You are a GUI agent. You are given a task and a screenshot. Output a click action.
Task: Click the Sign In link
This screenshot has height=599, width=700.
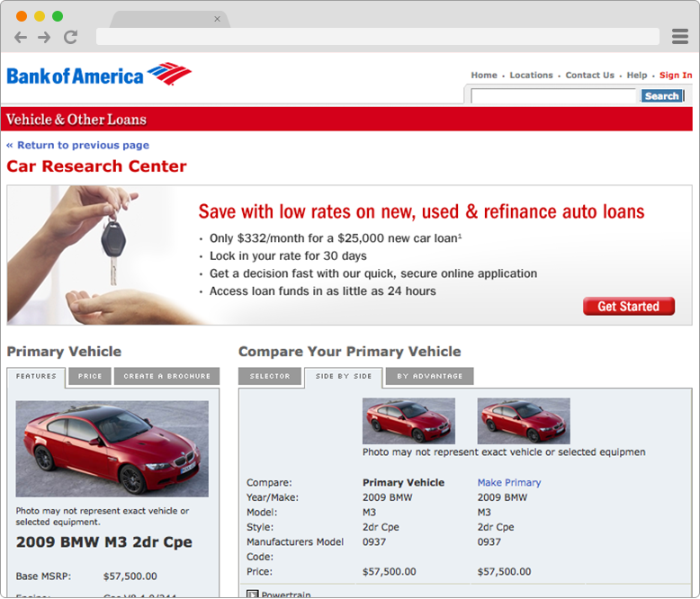click(676, 75)
